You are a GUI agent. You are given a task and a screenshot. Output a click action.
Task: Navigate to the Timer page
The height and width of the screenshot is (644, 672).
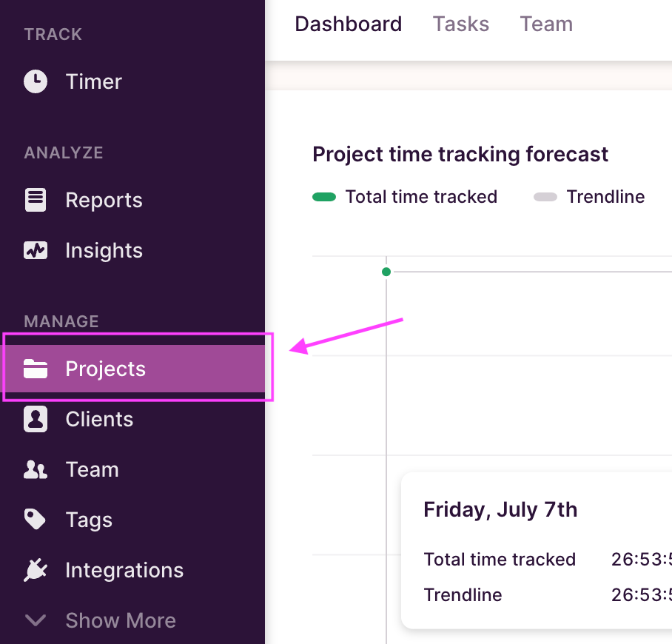pos(93,81)
